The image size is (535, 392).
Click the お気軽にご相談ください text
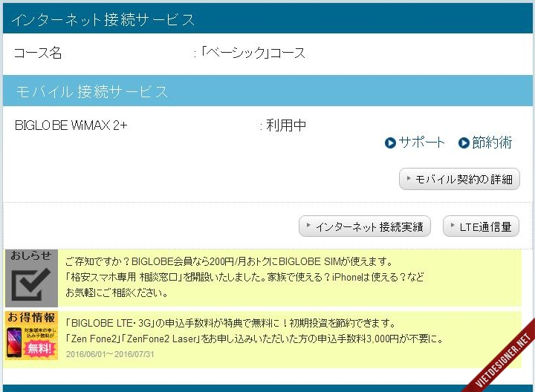(x=117, y=293)
